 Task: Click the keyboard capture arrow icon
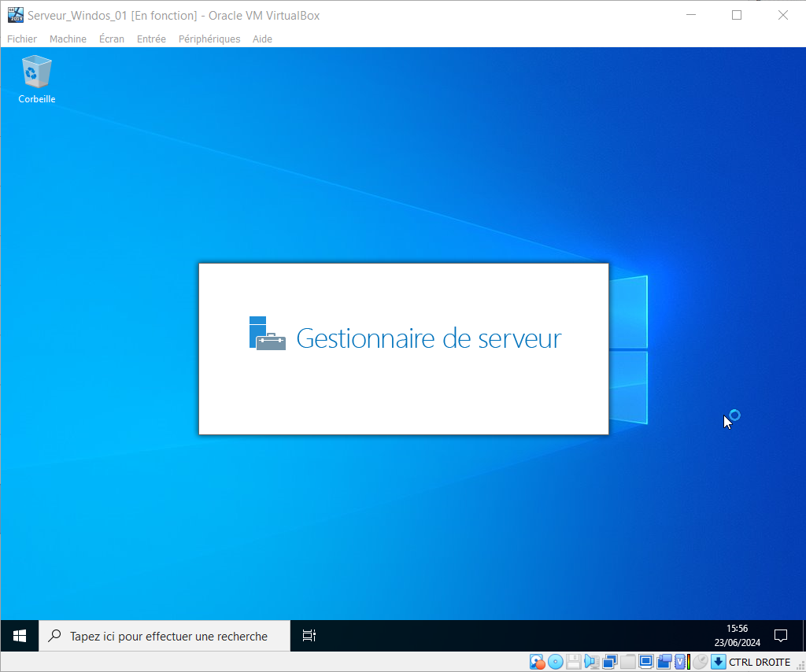(718, 662)
